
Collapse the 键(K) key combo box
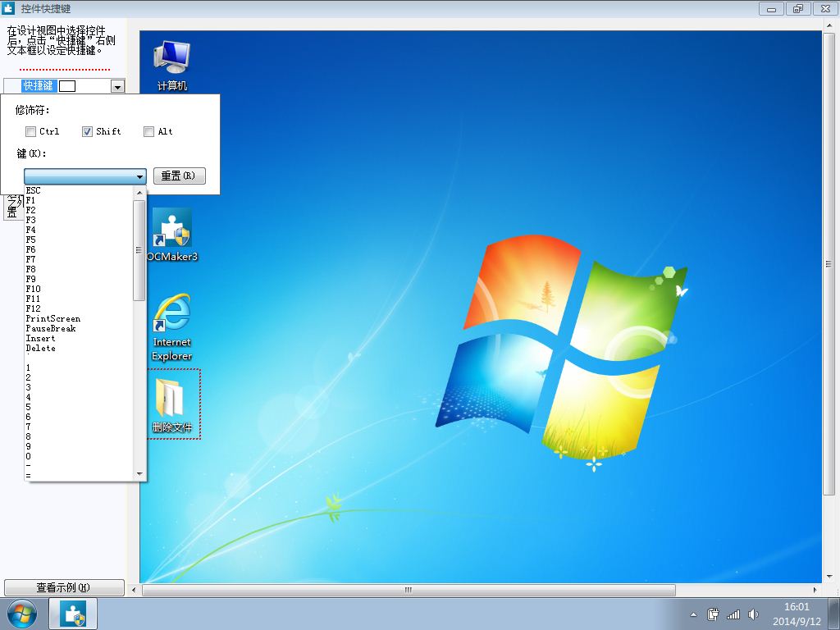click(85, 176)
